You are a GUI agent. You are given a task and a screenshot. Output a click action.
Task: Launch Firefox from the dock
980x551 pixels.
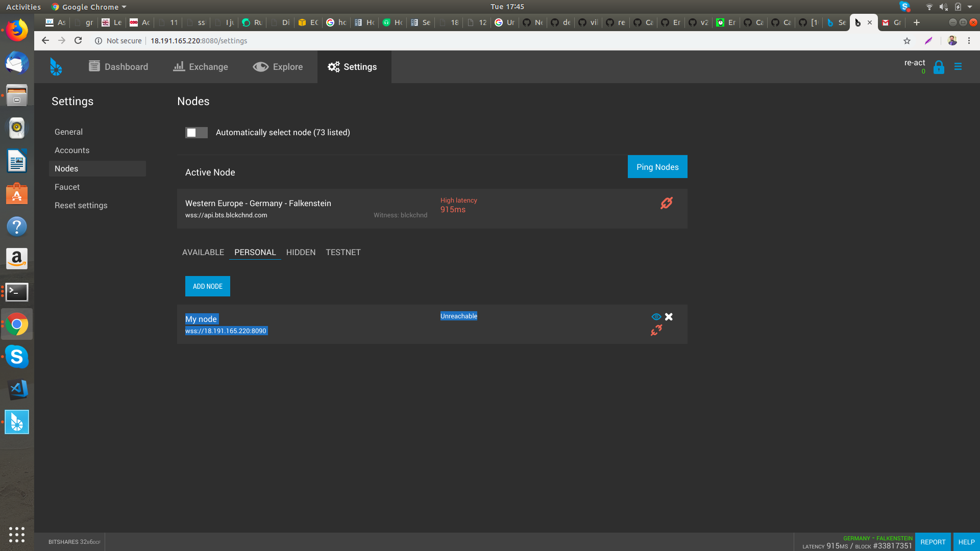[17, 31]
